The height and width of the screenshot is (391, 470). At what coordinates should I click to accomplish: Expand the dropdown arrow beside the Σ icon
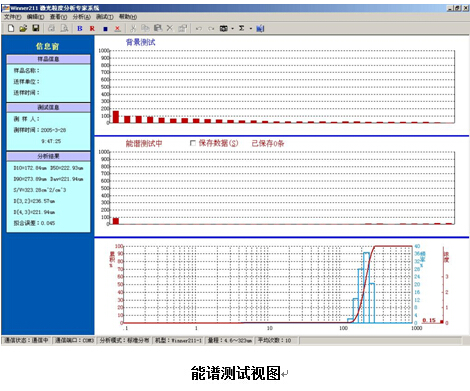tap(251, 29)
